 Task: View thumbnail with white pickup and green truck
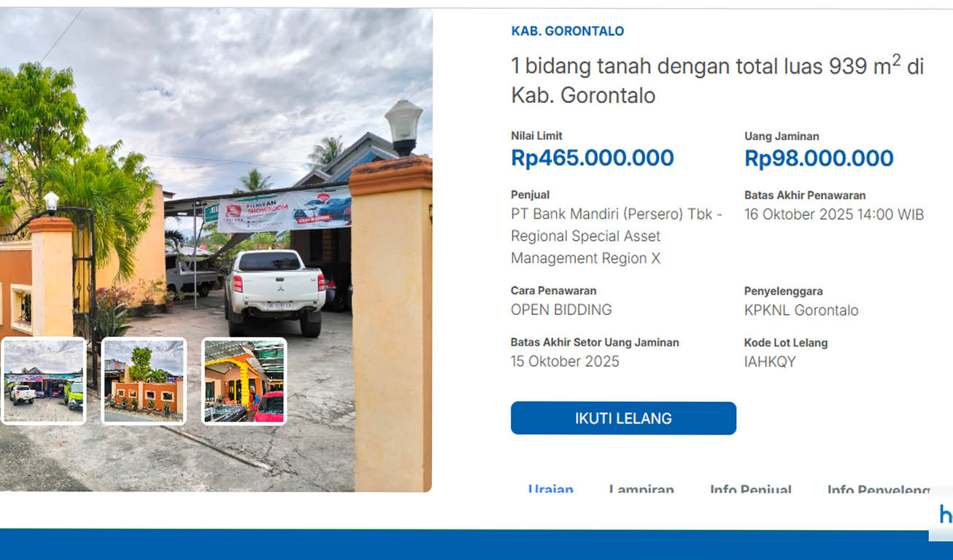click(x=44, y=381)
